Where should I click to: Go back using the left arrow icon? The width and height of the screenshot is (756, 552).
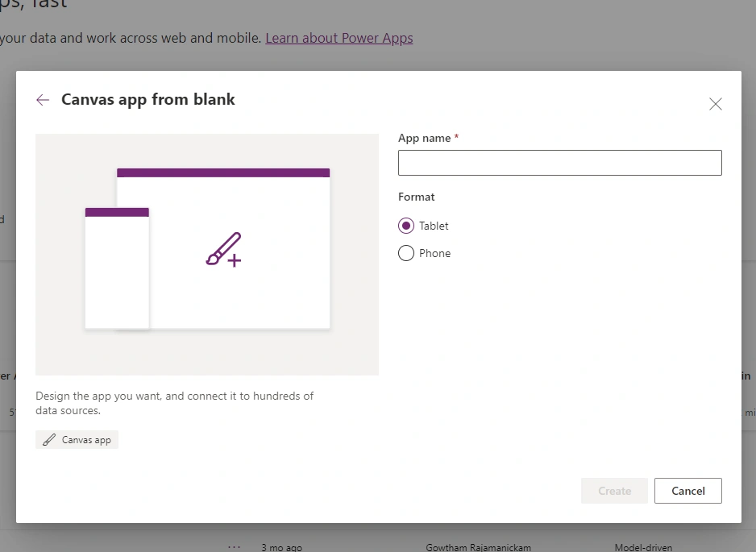coord(43,100)
